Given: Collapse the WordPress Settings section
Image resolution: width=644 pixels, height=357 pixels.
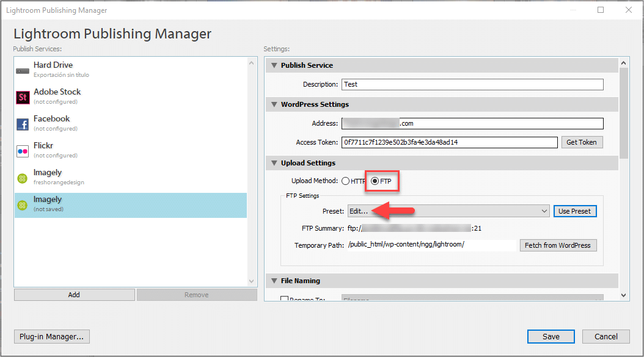Looking at the screenshot, I should pos(274,104).
